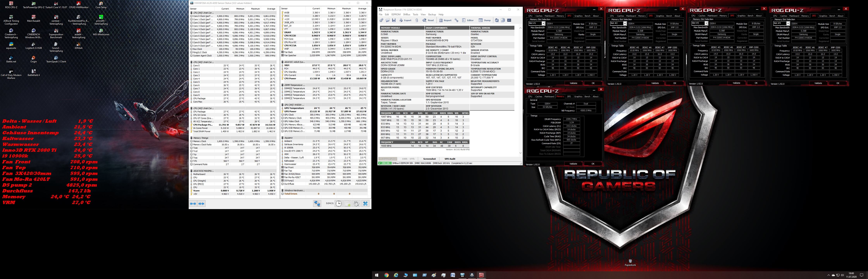Screen dimensions: 868x279
Task: Select the prime95 desktop shortcut
Action: pos(101,20)
